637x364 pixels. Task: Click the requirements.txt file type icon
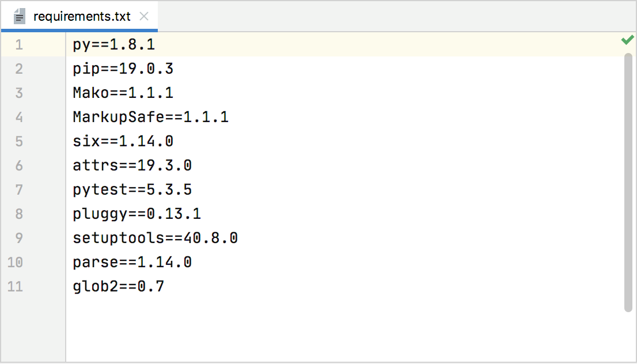[x=20, y=16]
